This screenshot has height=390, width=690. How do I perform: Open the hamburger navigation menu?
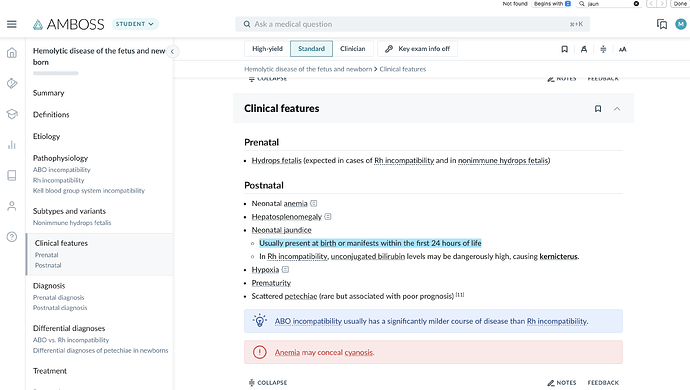click(x=12, y=24)
